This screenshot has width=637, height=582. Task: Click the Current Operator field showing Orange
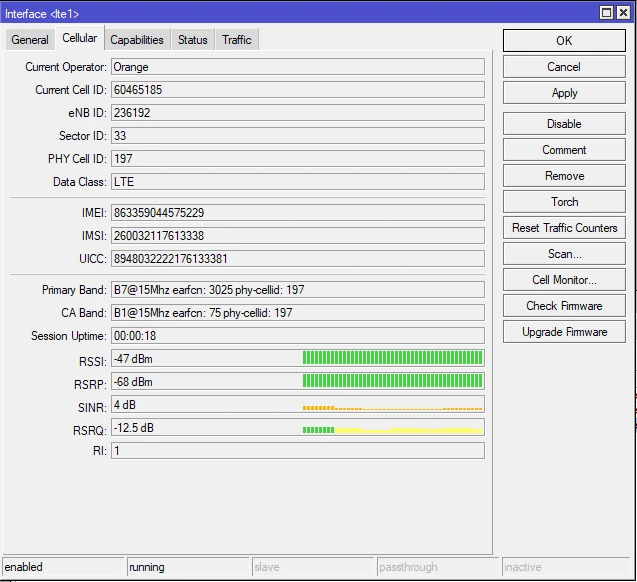coord(298,67)
